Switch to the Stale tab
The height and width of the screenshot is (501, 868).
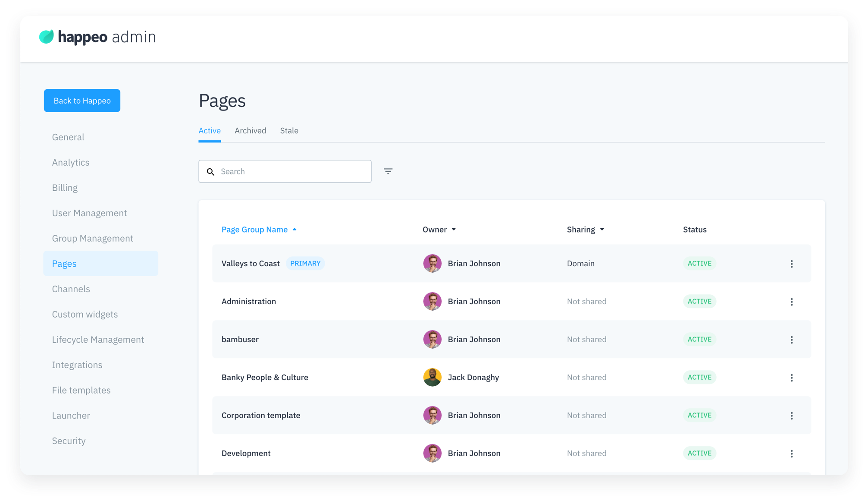[x=289, y=130]
